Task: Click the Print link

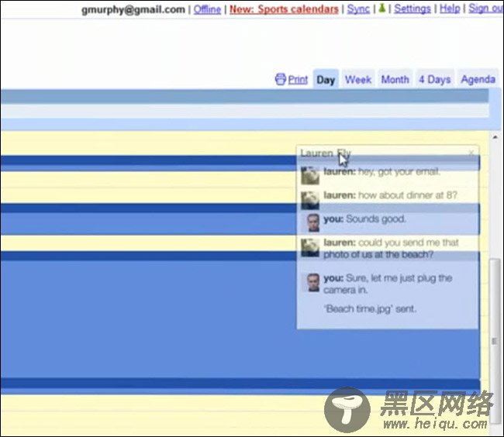Action: pyautogui.click(x=298, y=80)
